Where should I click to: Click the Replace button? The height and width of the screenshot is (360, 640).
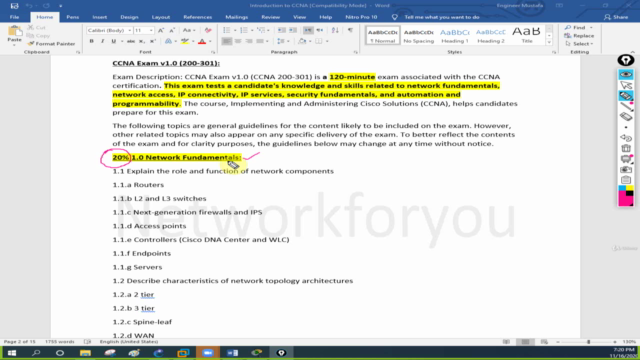(x=580, y=36)
